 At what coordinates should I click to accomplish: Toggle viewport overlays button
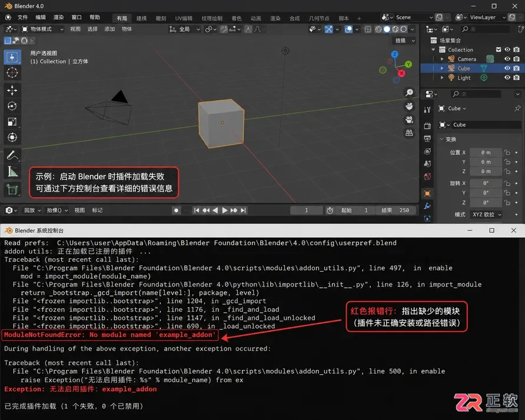click(348, 29)
